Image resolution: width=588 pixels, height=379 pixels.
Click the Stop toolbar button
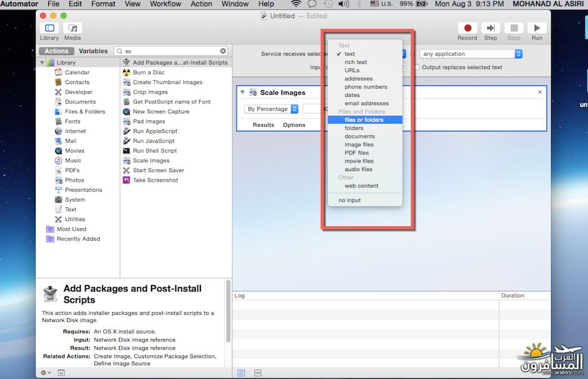513,28
